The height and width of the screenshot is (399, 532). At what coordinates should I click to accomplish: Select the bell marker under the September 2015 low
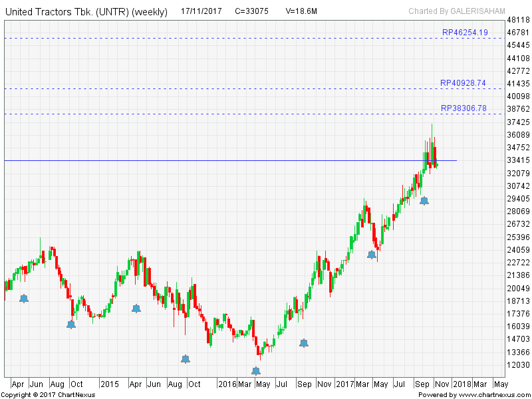(x=186, y=359)
